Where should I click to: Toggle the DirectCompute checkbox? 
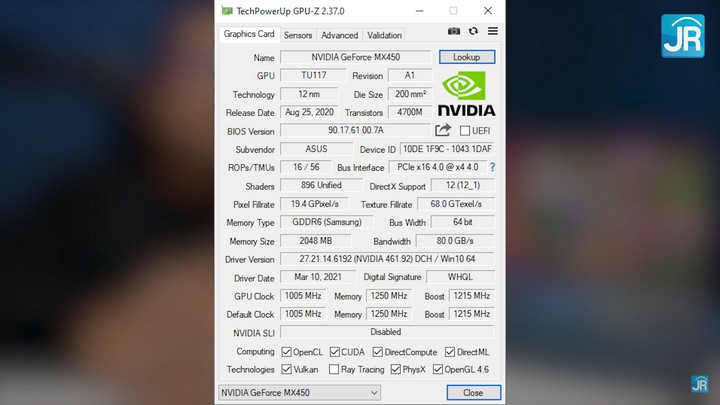click(377, 352)
